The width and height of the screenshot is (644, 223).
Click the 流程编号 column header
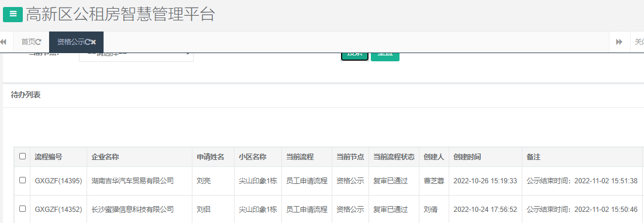pyautogui.click(x=49, y=157)
